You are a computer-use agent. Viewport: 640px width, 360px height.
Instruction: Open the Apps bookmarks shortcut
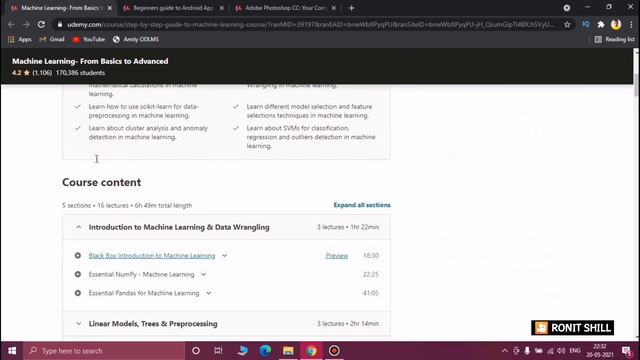pos(20,39)
